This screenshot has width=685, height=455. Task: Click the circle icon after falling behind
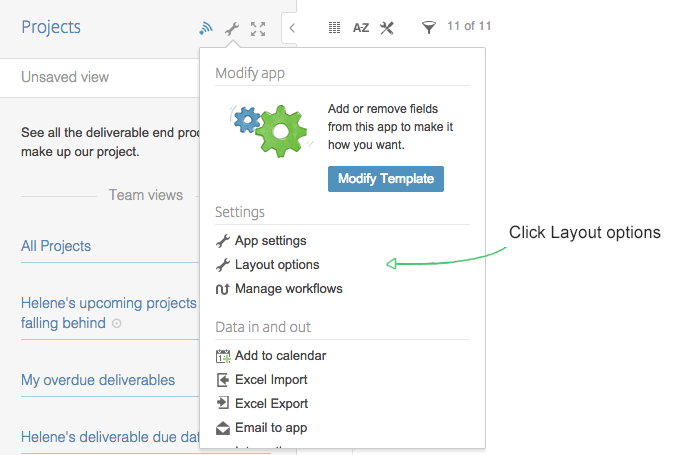(x=116, y=324)
